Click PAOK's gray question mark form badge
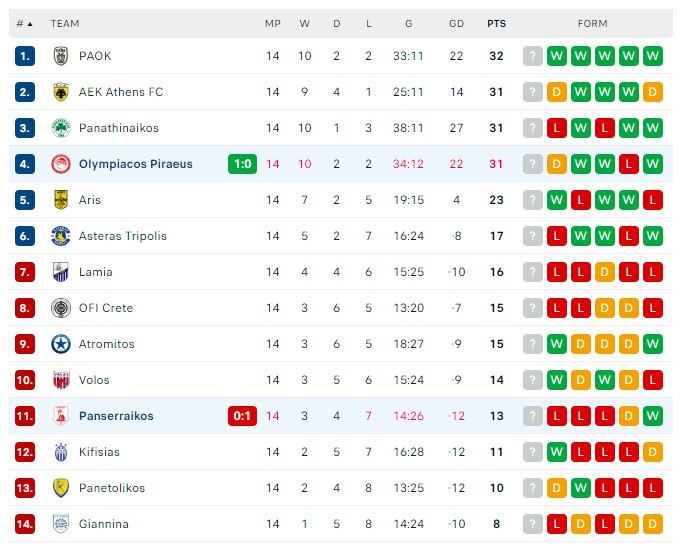 click(533, 56)
